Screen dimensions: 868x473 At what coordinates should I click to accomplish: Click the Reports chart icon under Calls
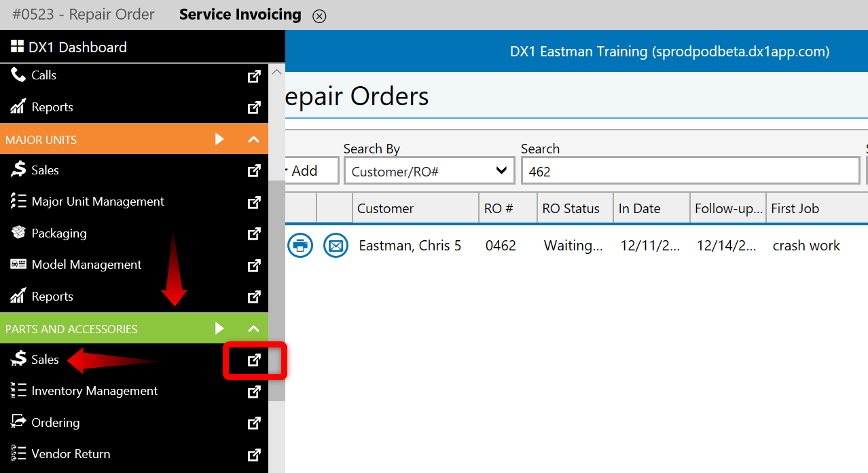pyautogui.click(x=18, y=107)
